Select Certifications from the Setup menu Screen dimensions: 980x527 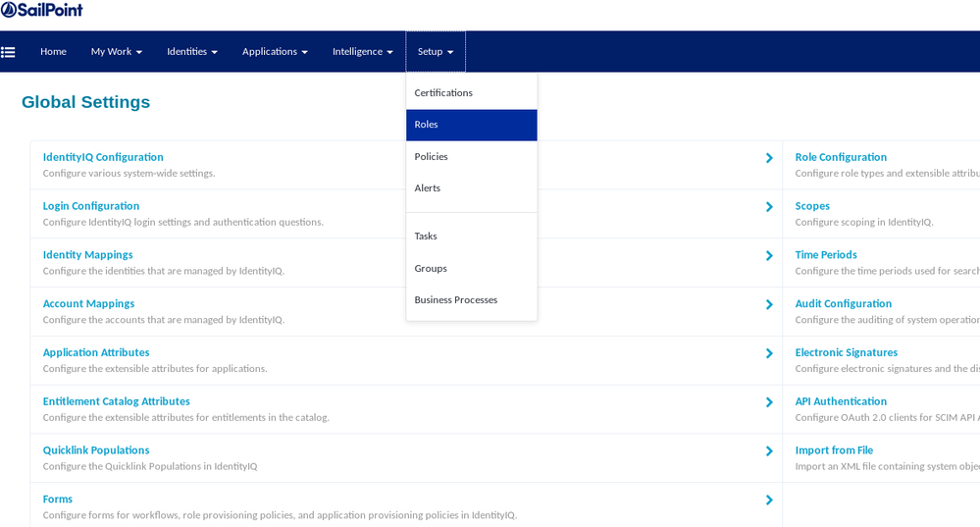pyautogui.click(x=443, y=93)
